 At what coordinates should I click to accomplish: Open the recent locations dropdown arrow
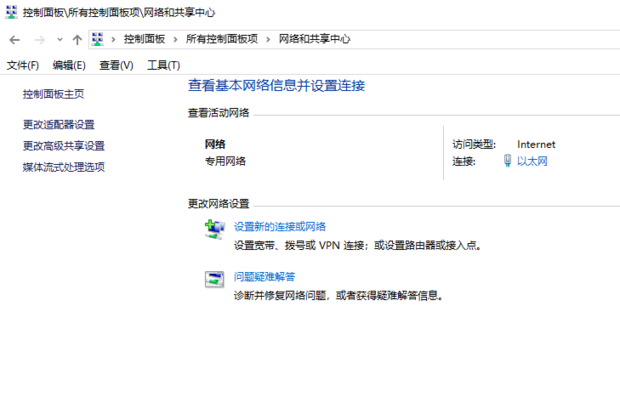pyautogui.click(x=60, y=40)
